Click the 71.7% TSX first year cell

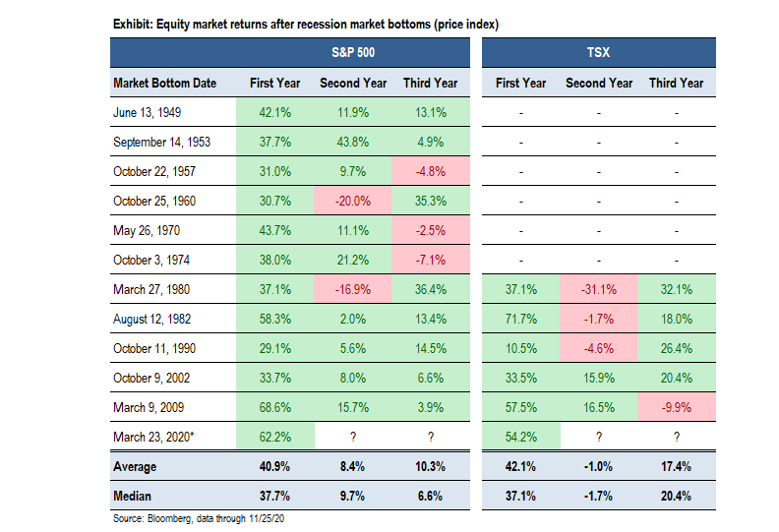521,317
